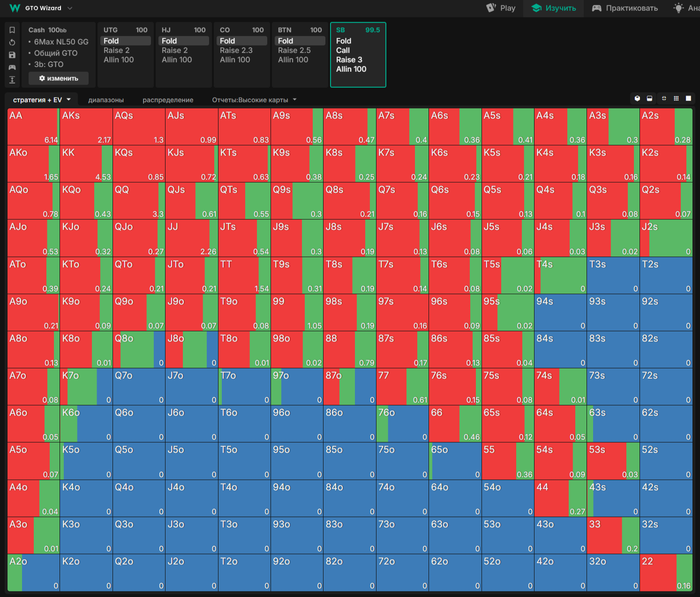Image resolution: width=700 pixels, height=597 pixels.
Task: Click the Q8o hand cell
Action: click(x=138, y=350)
